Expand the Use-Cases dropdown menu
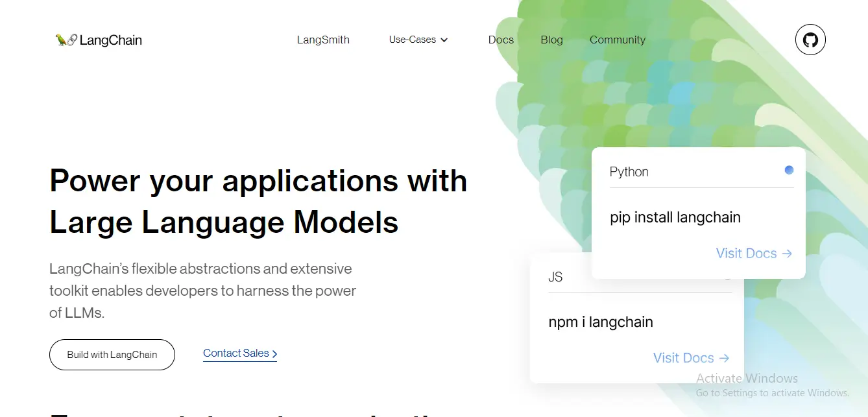This screenshot has height=417, width=868. point(418,40)
